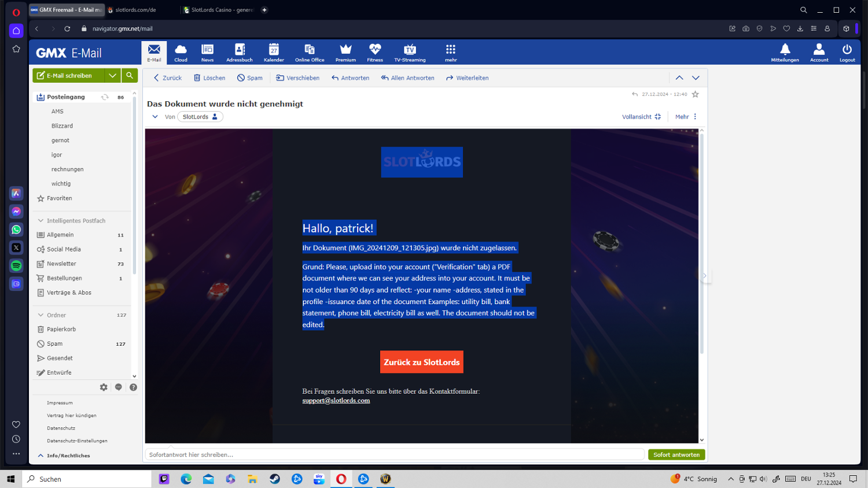Open the settings gear in the sidebar
The width and height of the screenshot is (868, 488).
click(104, 387)
